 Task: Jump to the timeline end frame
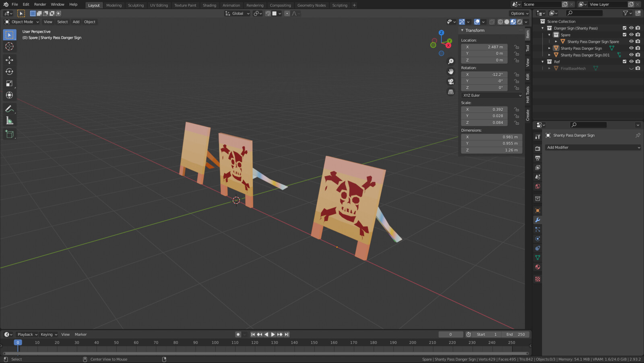287,334
